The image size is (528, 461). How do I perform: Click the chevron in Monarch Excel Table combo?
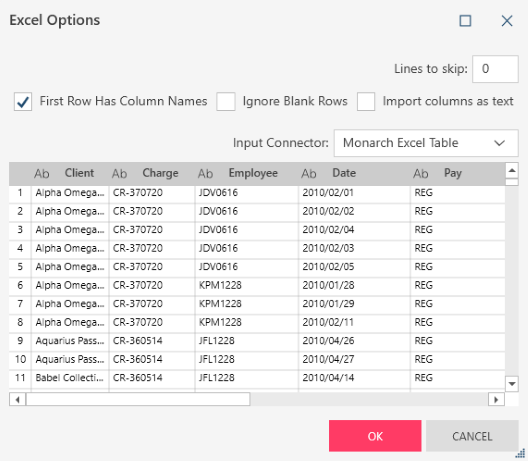pos(499,143)
